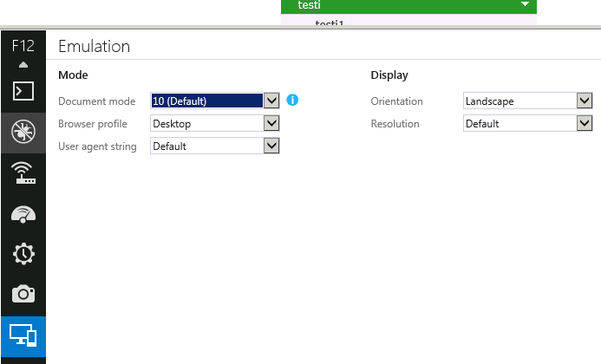
Task: Click the Emulation panel heading
Action: click(x=94, y=47)
